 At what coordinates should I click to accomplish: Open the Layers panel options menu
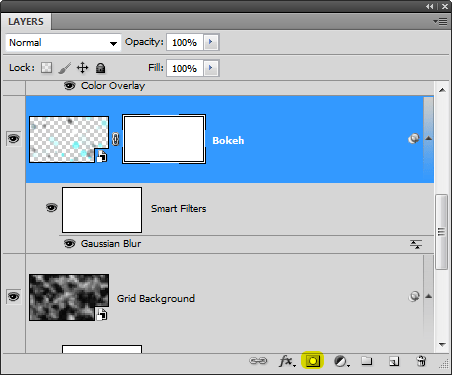pyautogui.click(x=440, y=22)
